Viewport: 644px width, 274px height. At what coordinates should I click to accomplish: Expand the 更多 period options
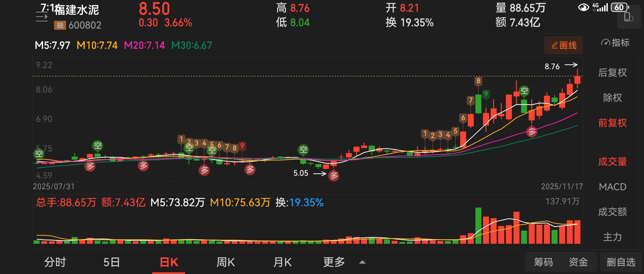(334, 262)
